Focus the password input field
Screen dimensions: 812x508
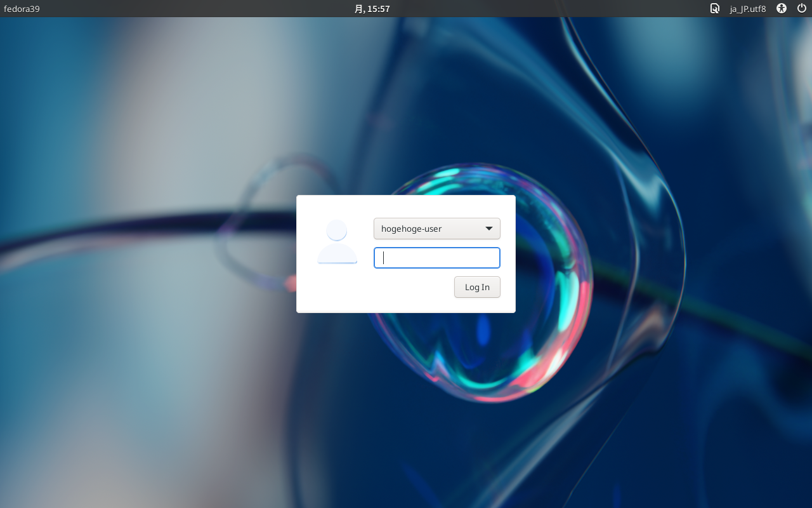point(437,258)
